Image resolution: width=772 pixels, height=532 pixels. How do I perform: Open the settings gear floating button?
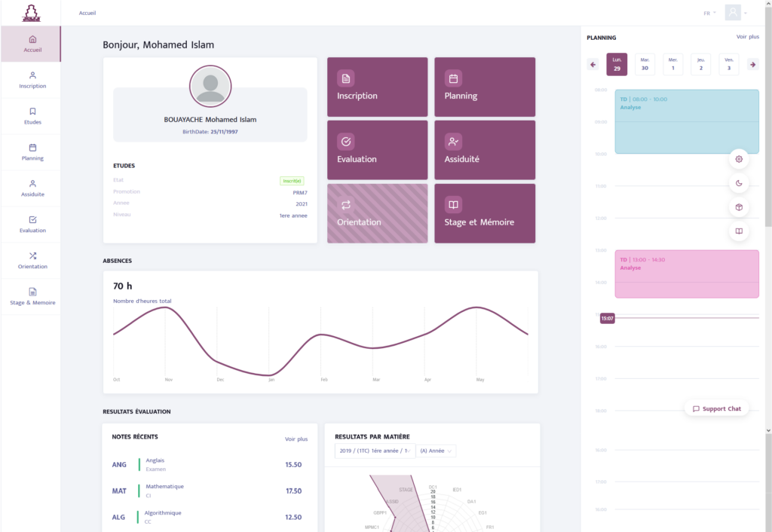point(739,159)
